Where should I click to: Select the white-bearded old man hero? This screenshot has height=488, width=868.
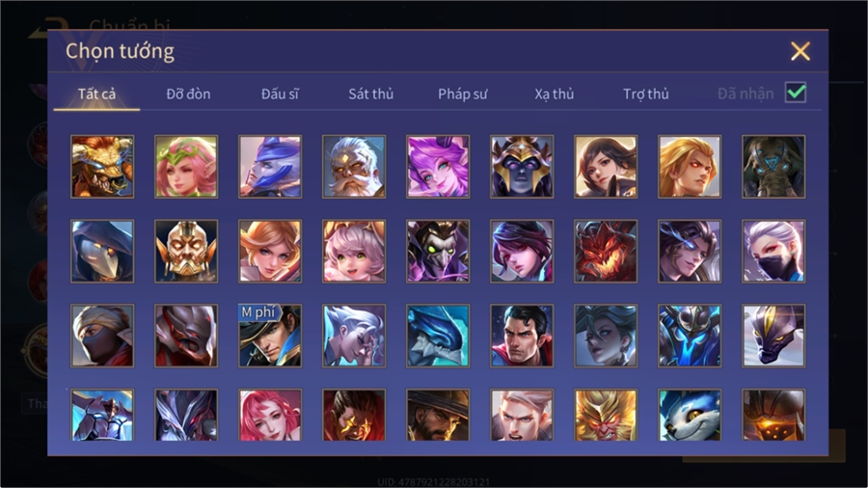(x=354, y=167)
